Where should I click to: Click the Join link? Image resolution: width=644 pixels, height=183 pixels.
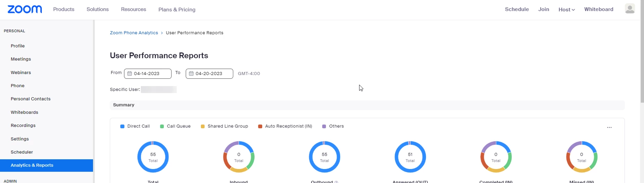(x=544, y=9)
